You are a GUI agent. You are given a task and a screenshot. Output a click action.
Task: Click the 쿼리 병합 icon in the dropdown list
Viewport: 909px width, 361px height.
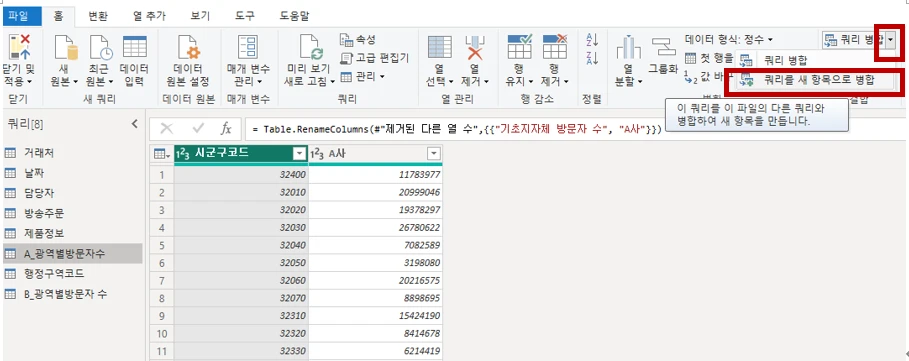pyautogui.click(x=747, y=60)
